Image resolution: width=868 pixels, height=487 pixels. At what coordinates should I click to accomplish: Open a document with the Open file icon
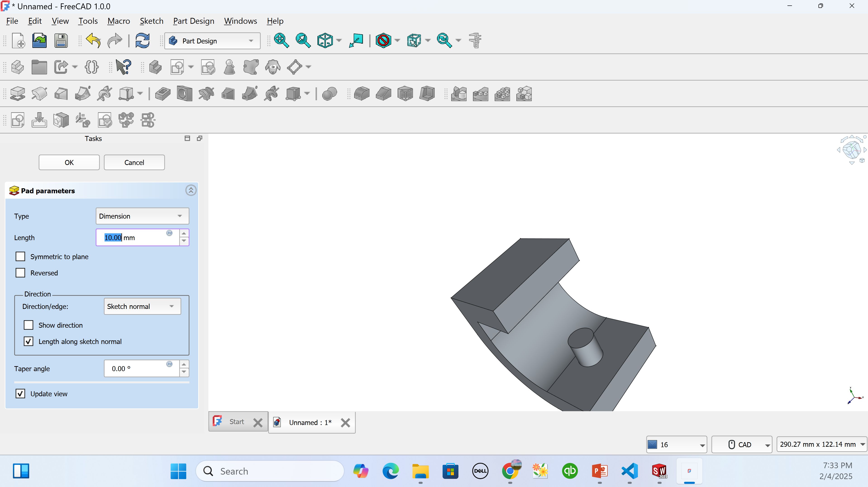point(39,41)
